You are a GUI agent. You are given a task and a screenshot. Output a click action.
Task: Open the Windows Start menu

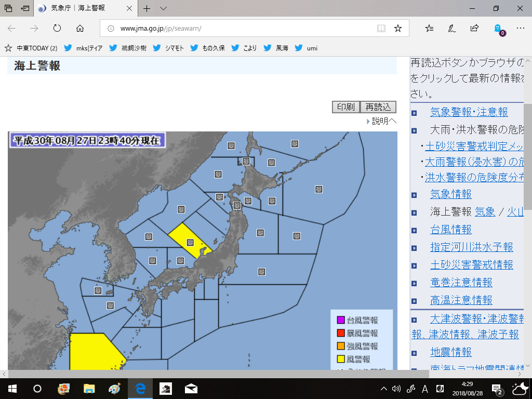12,389
